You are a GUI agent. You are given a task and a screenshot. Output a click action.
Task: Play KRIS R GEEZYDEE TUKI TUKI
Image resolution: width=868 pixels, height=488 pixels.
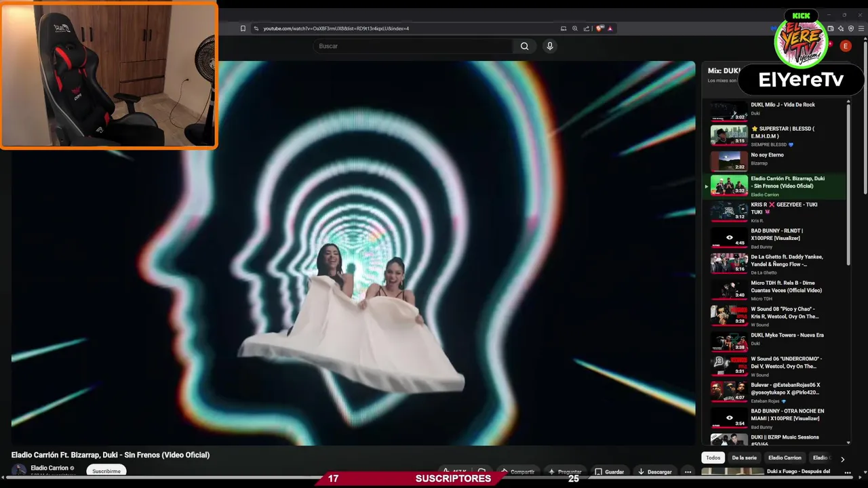[774, 211]
